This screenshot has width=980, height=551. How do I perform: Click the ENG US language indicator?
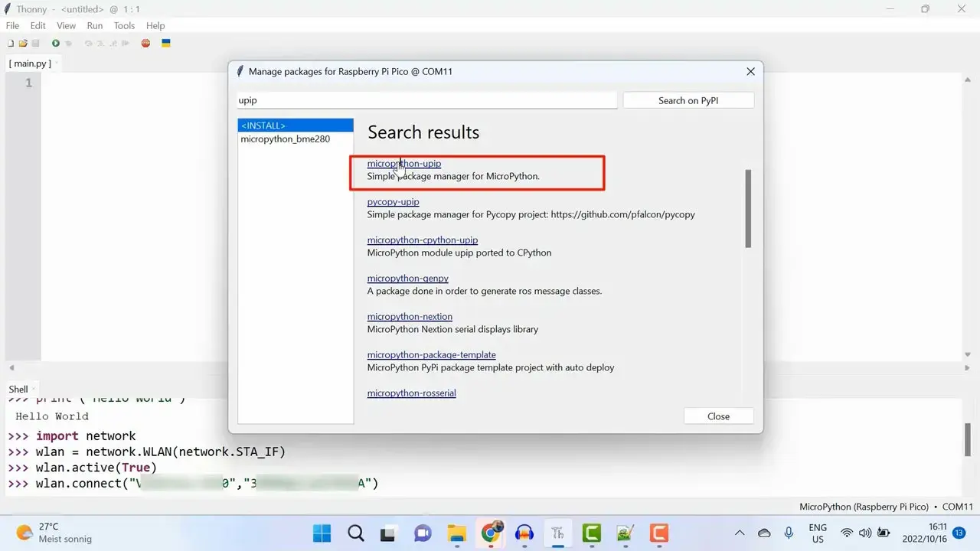pyautogui.click(x=818, y=533)
